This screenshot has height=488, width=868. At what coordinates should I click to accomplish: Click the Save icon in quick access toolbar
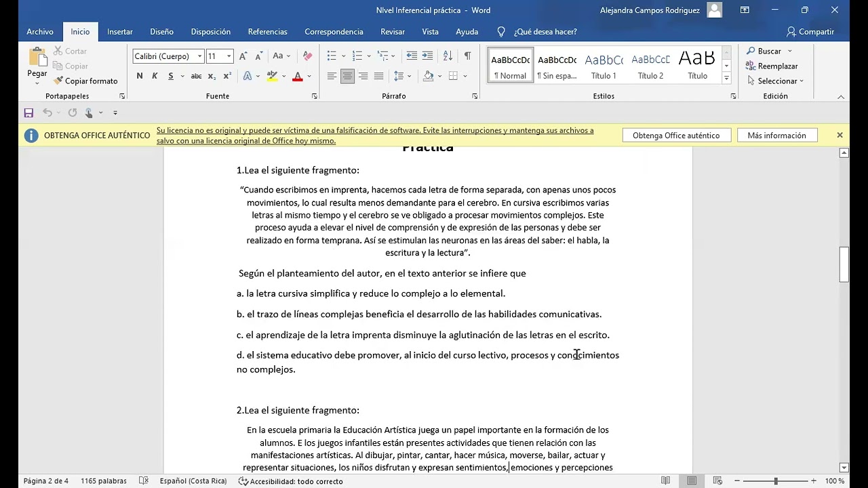coord(28,113)
